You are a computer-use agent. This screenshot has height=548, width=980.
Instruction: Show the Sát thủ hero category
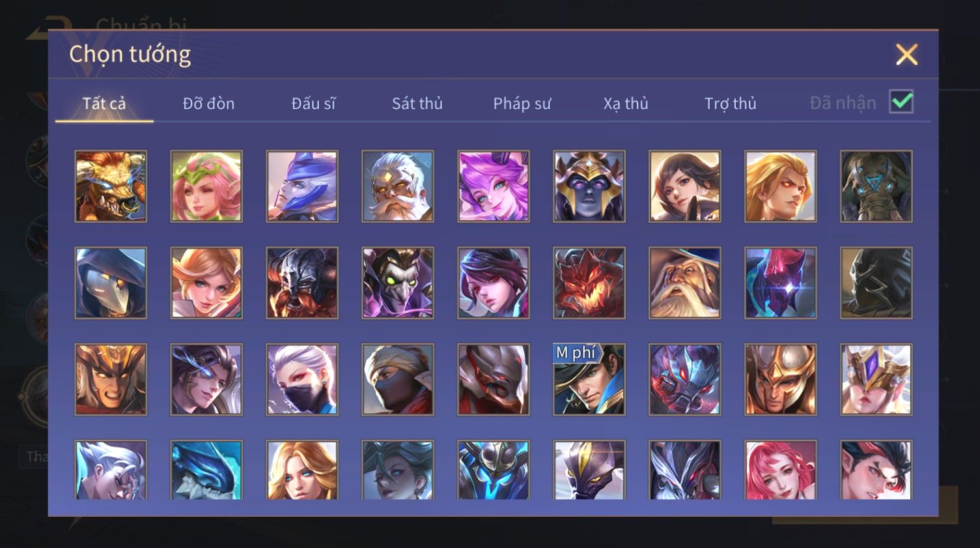[x=417, y=104]
